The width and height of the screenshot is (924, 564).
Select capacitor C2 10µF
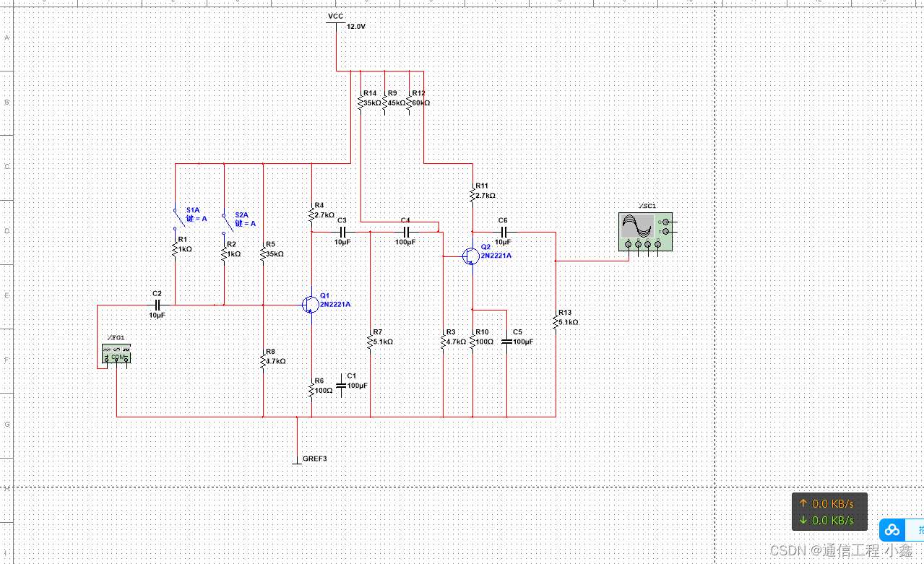[x=156, y=305]
